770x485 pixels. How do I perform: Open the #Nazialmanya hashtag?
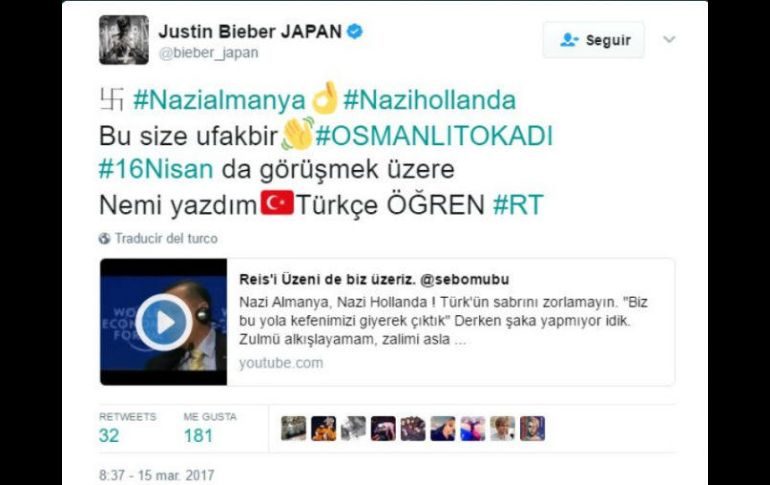pyautogui.click(x=219, y=100)
